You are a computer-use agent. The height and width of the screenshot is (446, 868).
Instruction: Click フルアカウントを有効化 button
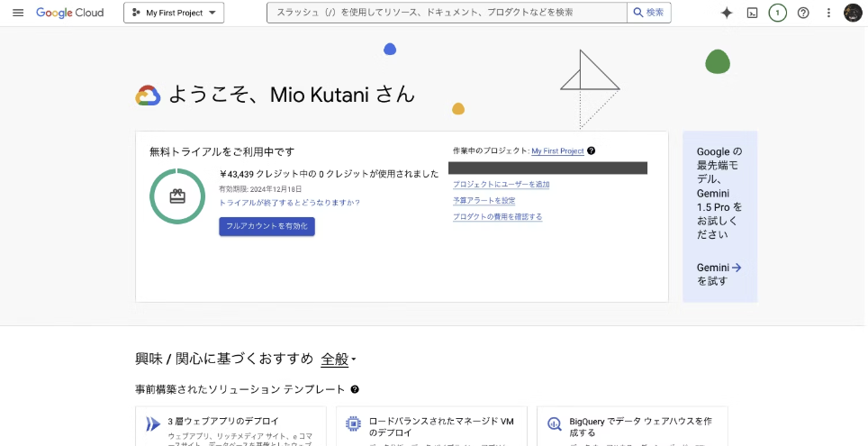coord(267,226)
